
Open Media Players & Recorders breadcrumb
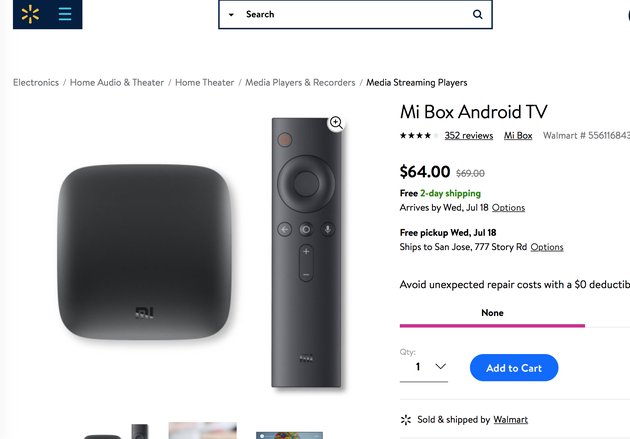[x=300, y=83]
